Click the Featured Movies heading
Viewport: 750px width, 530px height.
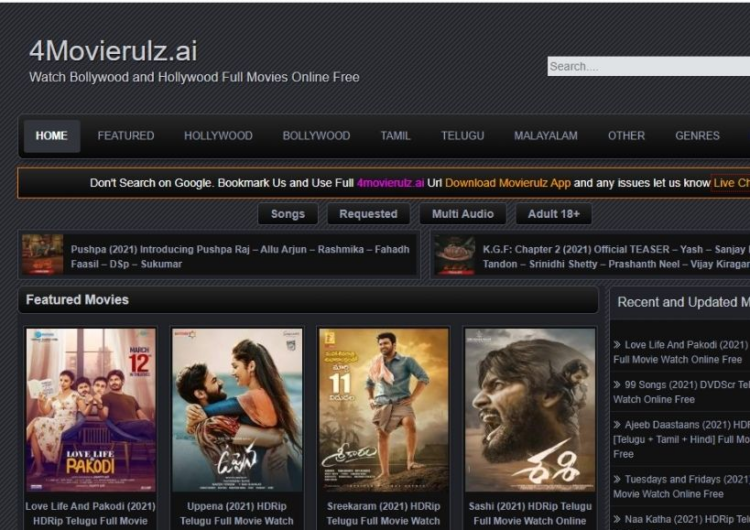(x=77, y=300)
